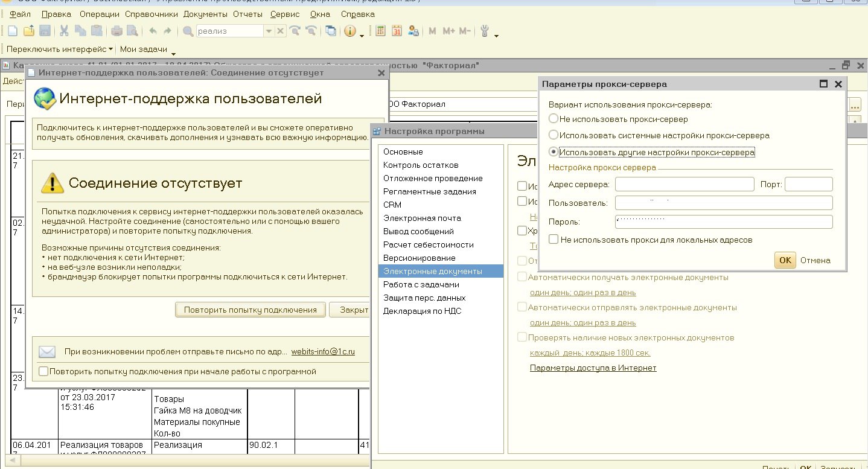Open the search history dropdown arrow
Image resolution: width=868 pixels, height=469 pixels.
click(269, 31)
